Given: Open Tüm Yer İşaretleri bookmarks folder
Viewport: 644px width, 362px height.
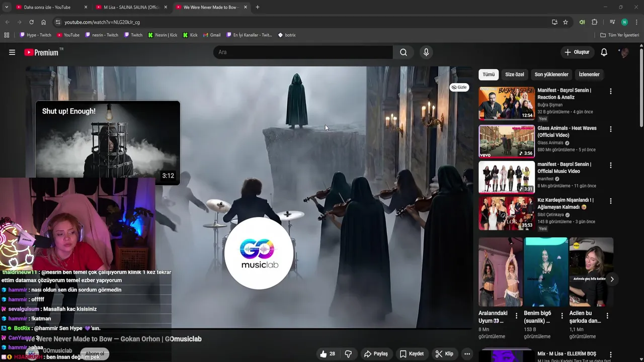Looking at the screenshot, I should tap(620, 35).
